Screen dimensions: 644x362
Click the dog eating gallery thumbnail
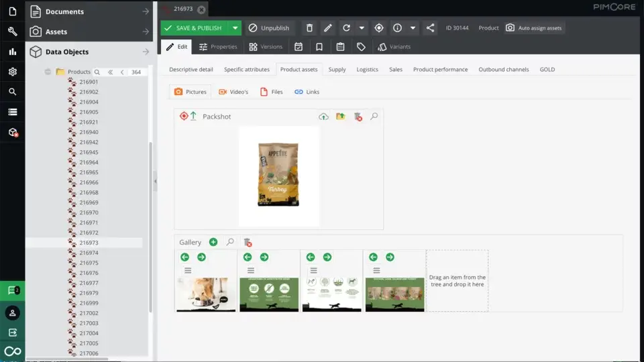coord(206,294)
